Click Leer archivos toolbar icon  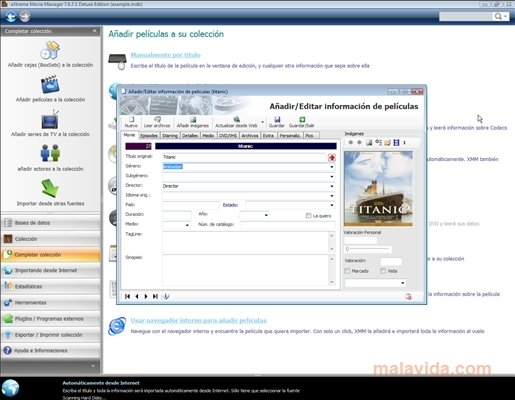[x=157, y=119]
